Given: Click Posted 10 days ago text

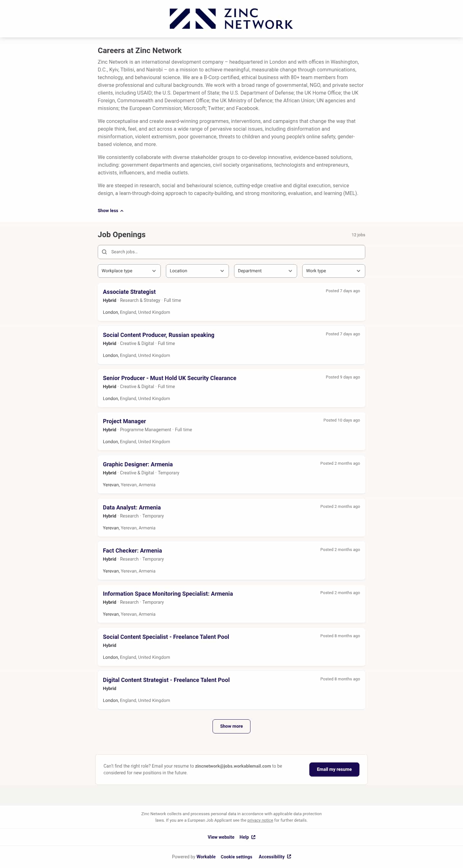Looking at the screenshot, I should [341, 420].
